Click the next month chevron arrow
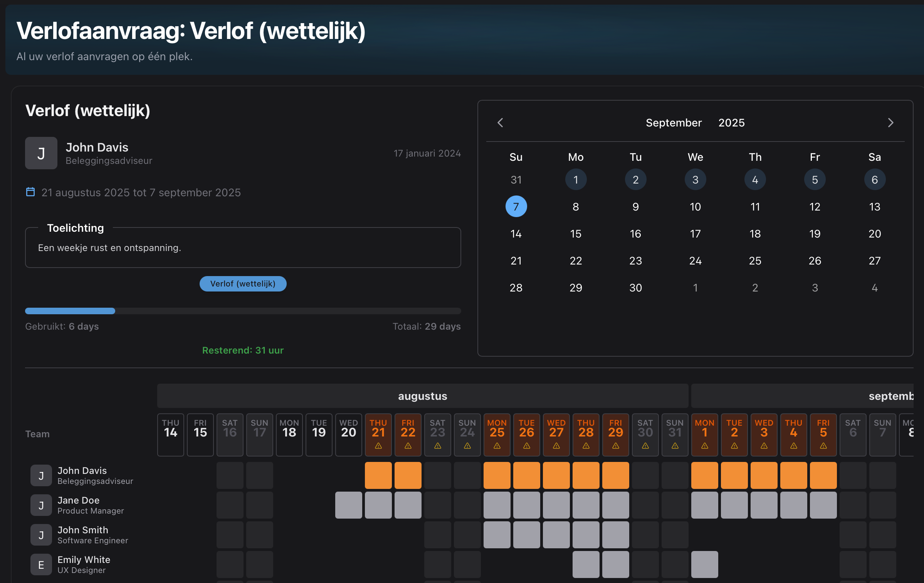 pyautogui.click(x=890, y=123)
